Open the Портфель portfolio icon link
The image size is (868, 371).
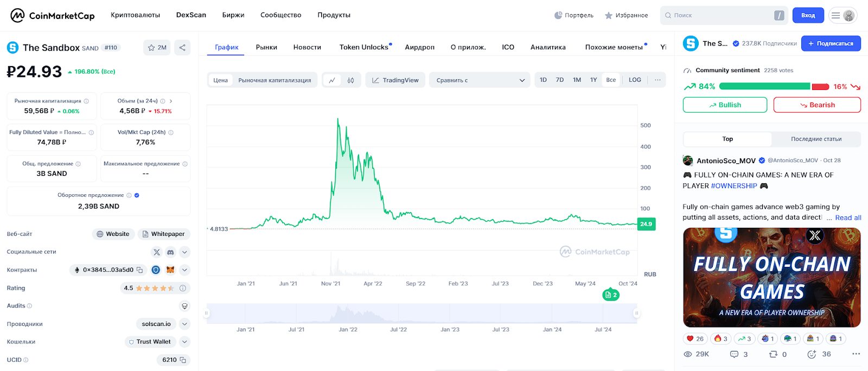point(574,15)
